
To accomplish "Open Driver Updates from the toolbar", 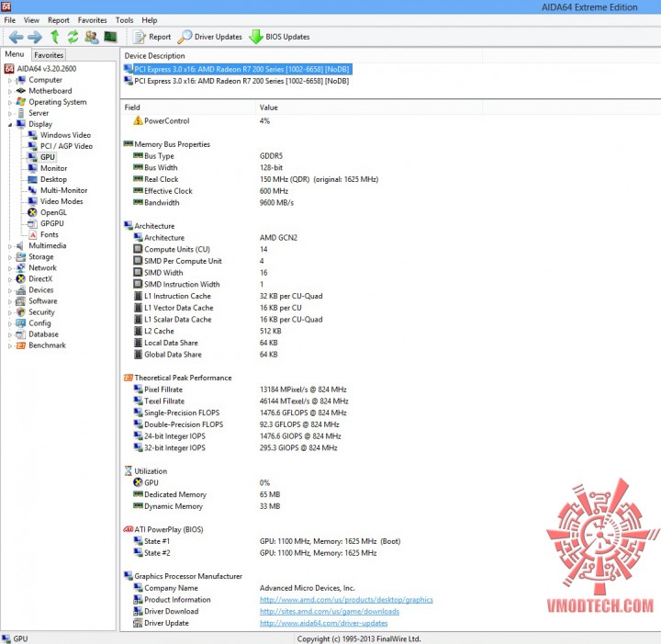I will point(210,37).
